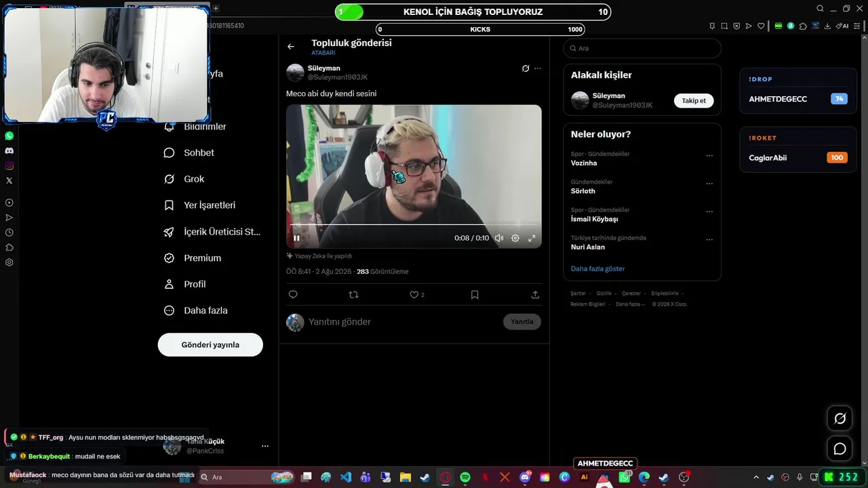
Task: Open more options for Vozinha trend
Action: pyautogui.click(x=709, y=156)
